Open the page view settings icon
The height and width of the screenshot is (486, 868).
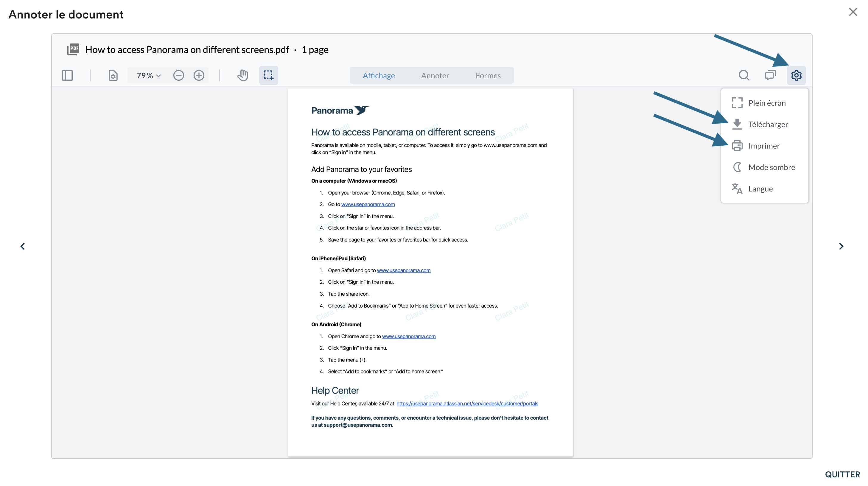click(x=113, y=75)
